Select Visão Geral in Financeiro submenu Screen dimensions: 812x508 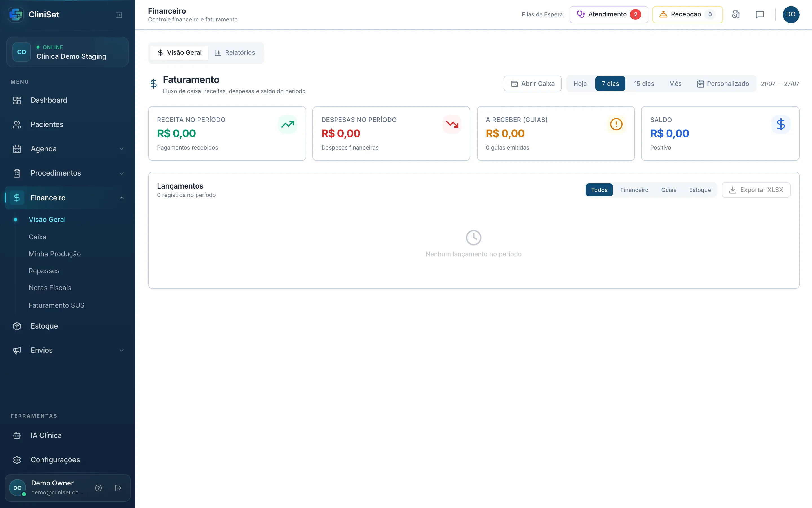[47, 219]
